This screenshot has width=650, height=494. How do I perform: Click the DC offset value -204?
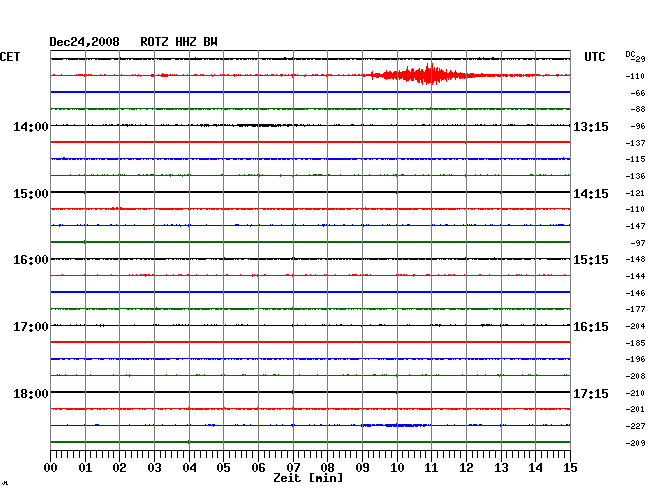pos(635,327)
